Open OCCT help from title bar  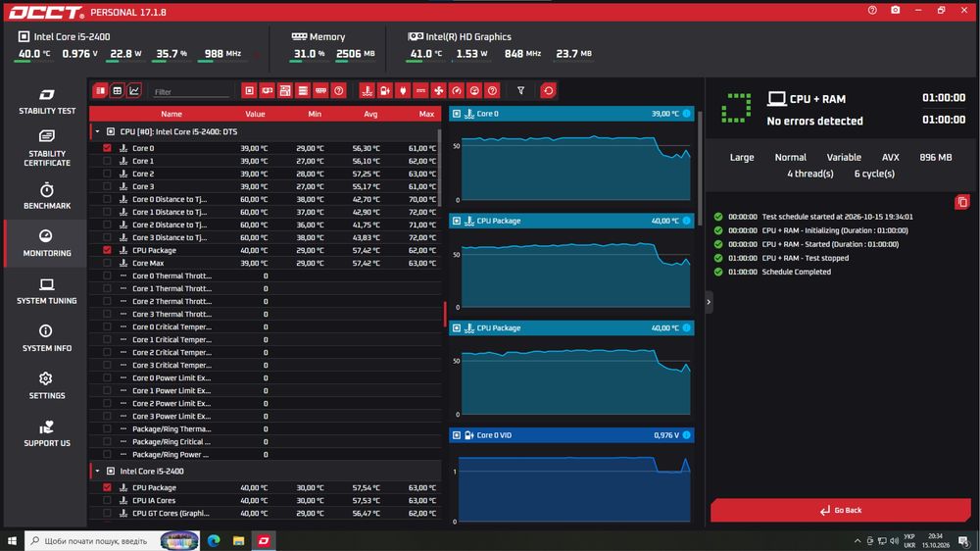872,10
